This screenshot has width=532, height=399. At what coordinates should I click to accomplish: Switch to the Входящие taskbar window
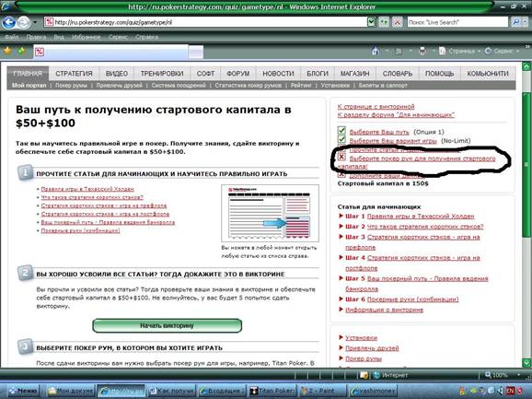(222, 392)
